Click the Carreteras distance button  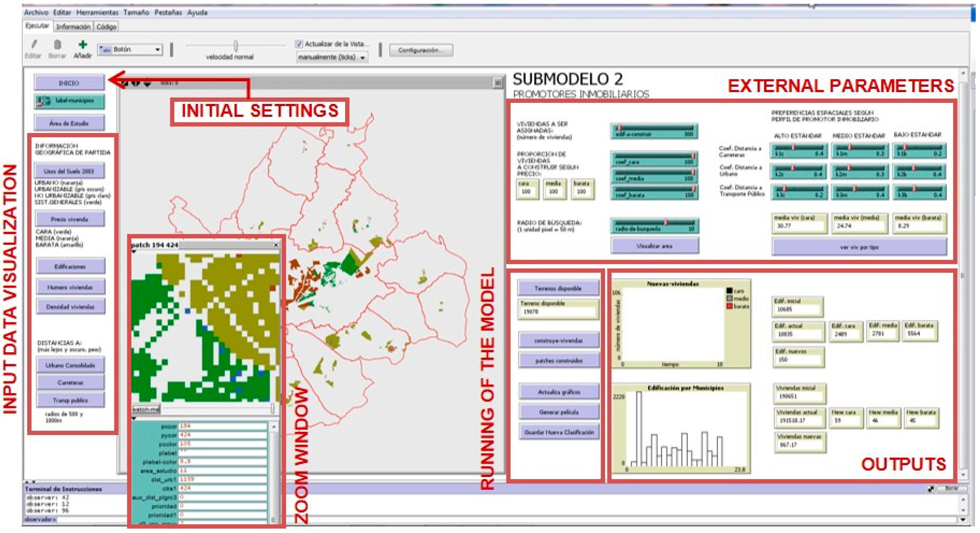coord(70,382)
